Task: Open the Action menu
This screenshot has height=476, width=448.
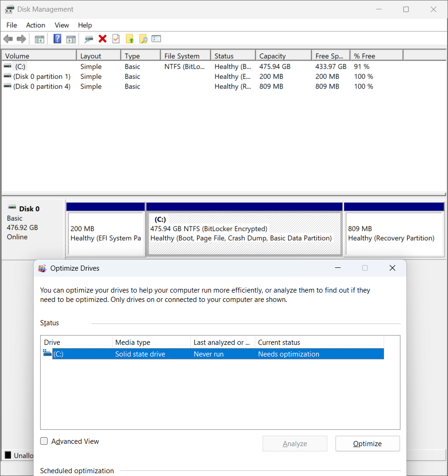Action: (x=35, y=25)
